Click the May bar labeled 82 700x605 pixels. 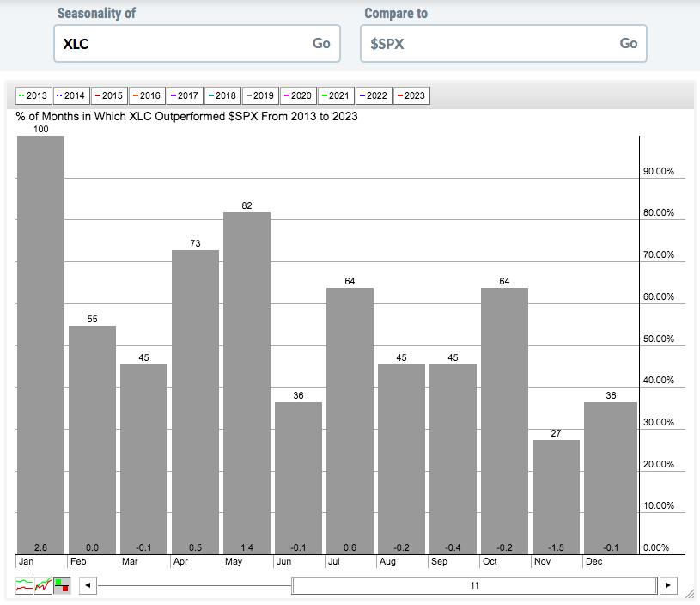click(x=247, y=383)
